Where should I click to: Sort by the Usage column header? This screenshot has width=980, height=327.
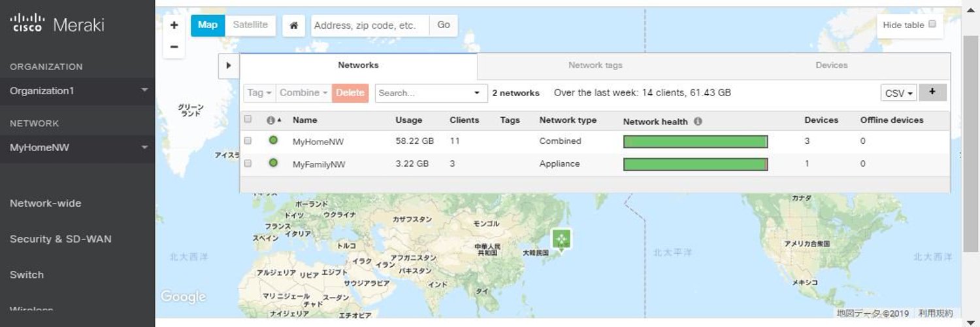(x=409, y=120)
